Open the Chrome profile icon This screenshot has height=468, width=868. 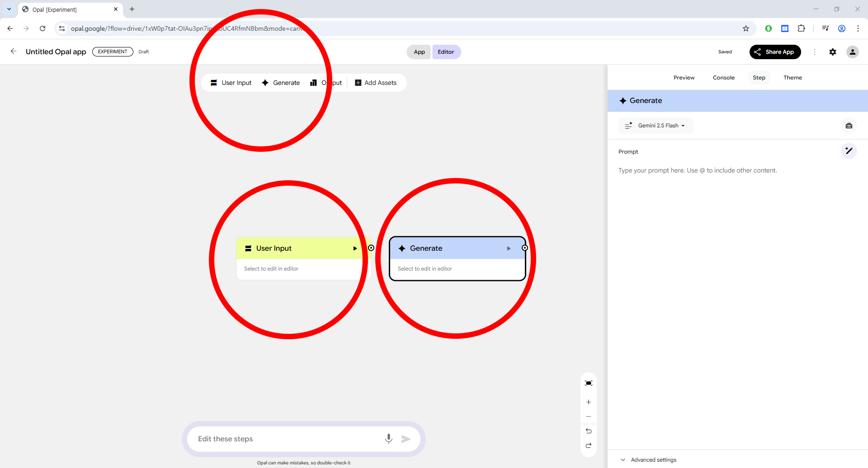842,28
